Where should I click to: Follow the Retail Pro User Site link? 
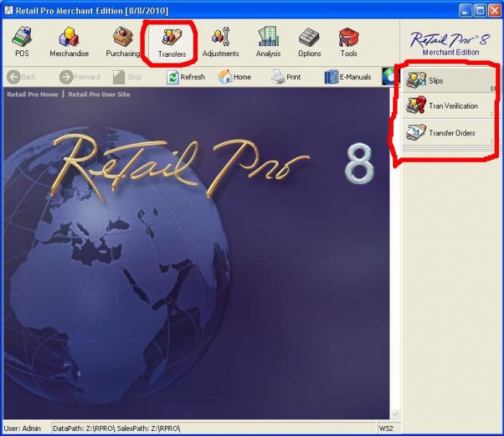(x=99, y=94)
